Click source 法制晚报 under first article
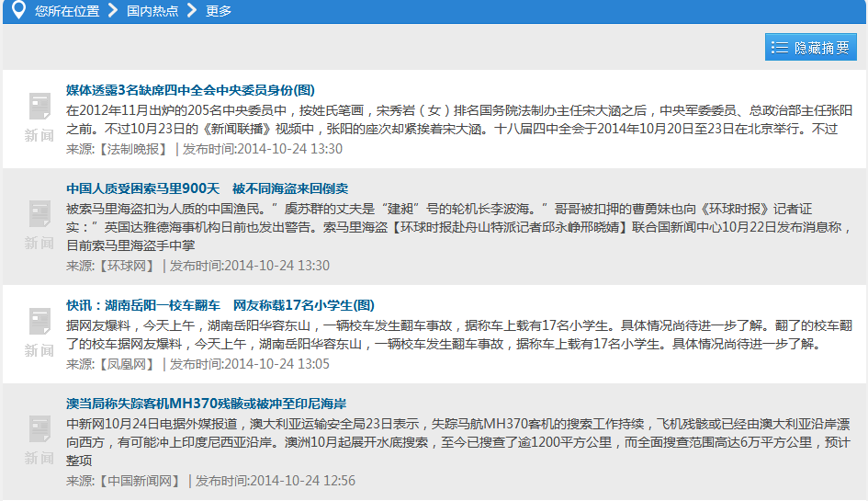This screenshot has width=868, height=501. tap(133, 149)
